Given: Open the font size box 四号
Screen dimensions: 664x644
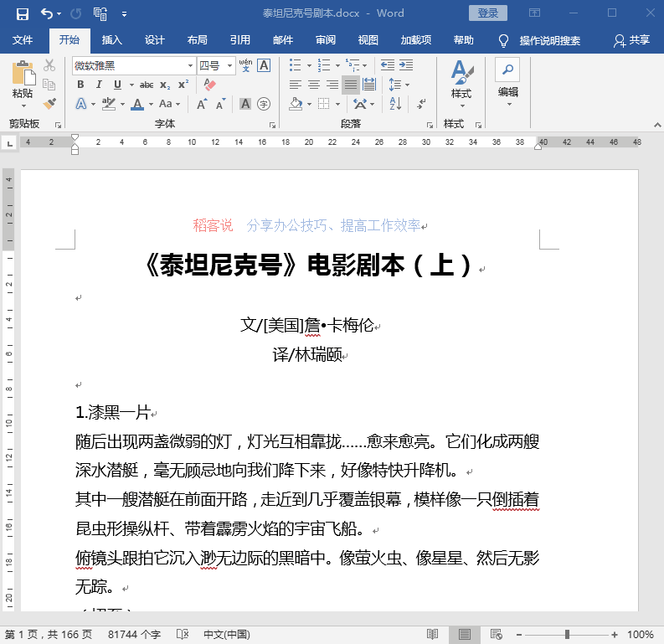Looking at the screenshot, I should 216,65.
